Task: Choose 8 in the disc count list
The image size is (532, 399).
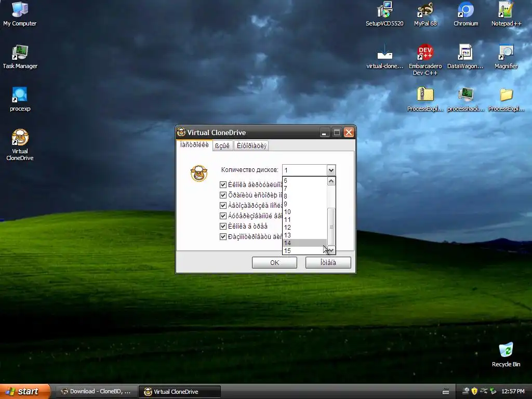Action: click(305, 196)
